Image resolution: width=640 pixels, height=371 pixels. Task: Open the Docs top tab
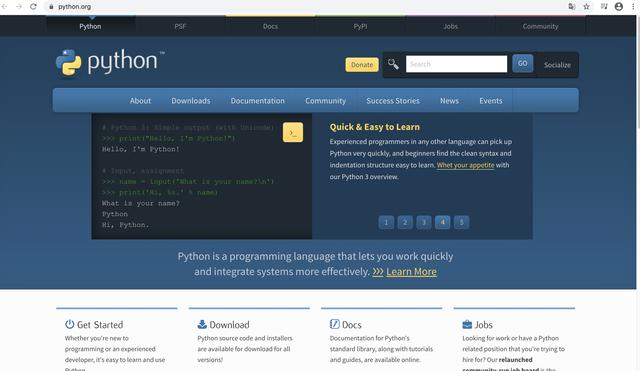[270, 26]
